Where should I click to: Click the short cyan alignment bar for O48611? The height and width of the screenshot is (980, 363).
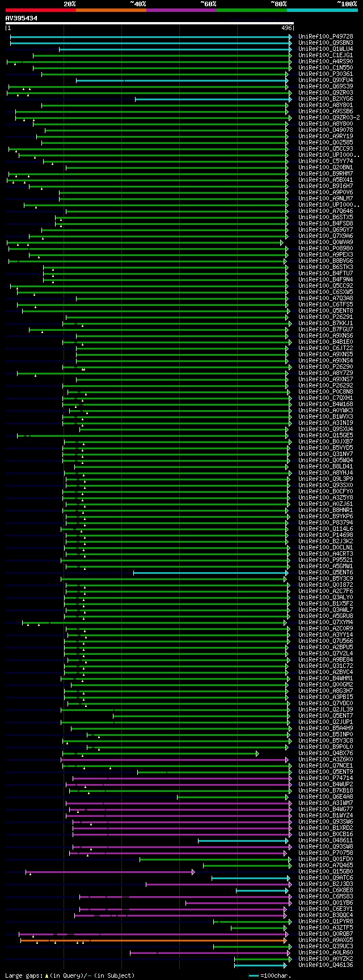click(243, 841)
